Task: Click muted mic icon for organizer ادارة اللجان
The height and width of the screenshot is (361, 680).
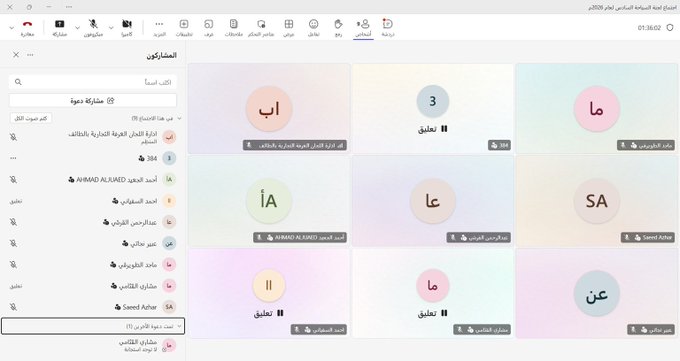Action: tap(13, 137)
